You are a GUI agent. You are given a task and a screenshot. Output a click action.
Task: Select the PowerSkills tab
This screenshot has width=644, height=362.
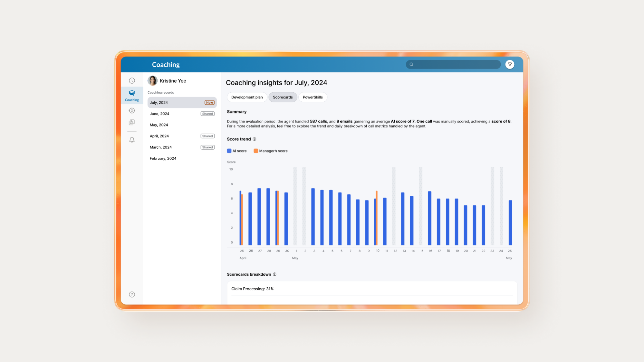tap(312, 97)
